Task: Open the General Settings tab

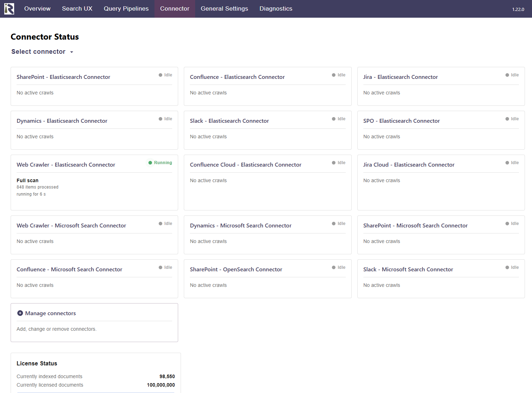Action: click(224, 9)
